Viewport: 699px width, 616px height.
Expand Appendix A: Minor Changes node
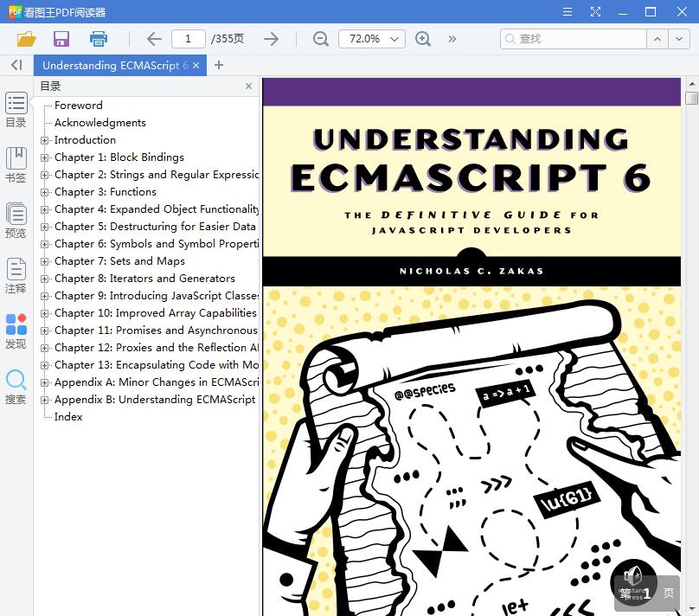44,383
